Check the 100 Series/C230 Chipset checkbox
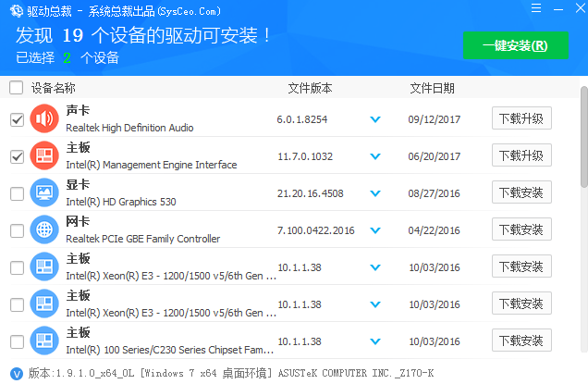 pyautogui.click(x=17, y=341)
